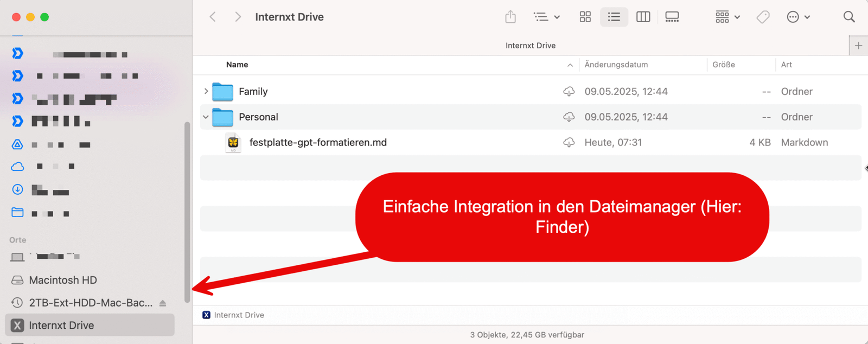The image size is (868, 344).
Task: Grab the sidebar vertical scrollbar
Action: coord(187,212)
